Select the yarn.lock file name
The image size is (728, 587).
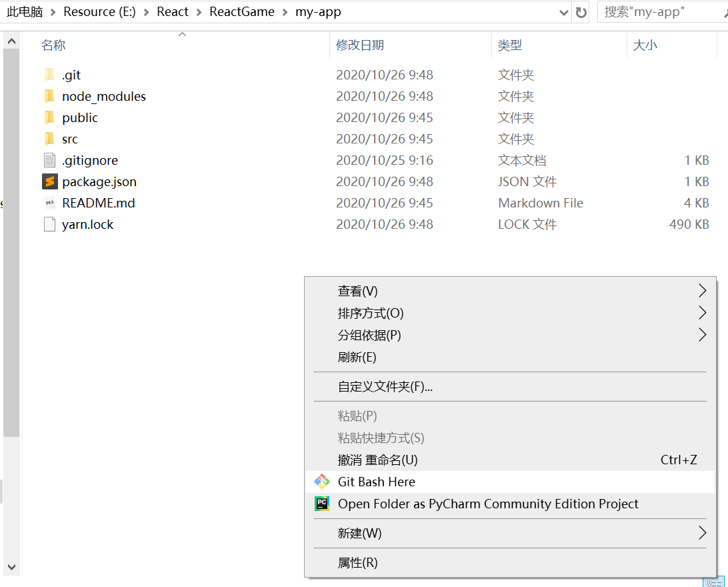(x=88, y=224)
